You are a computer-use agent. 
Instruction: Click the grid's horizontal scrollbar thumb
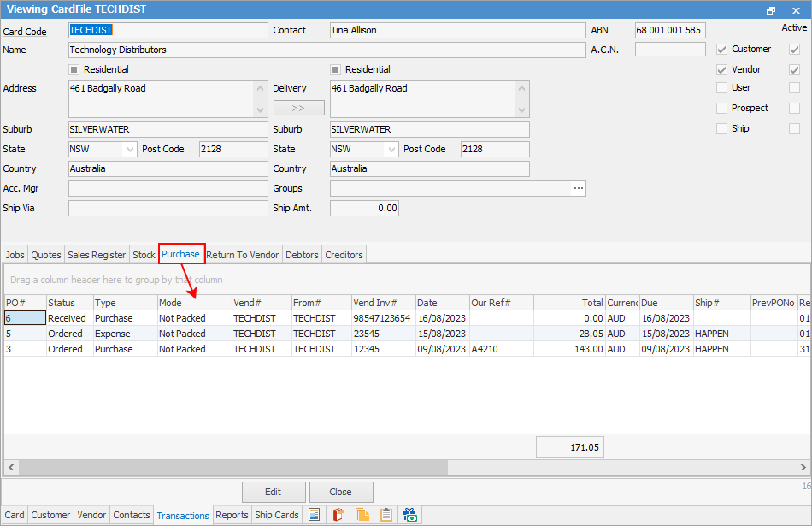point(231,468)
